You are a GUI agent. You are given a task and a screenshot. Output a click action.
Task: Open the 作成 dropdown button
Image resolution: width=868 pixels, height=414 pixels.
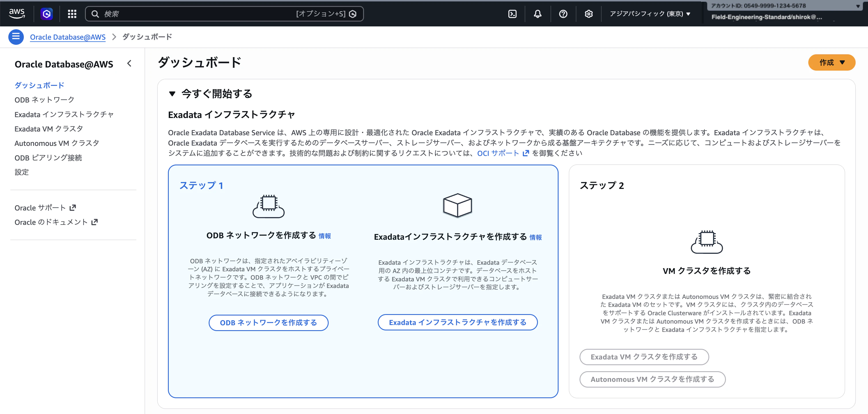coord(831,62)
